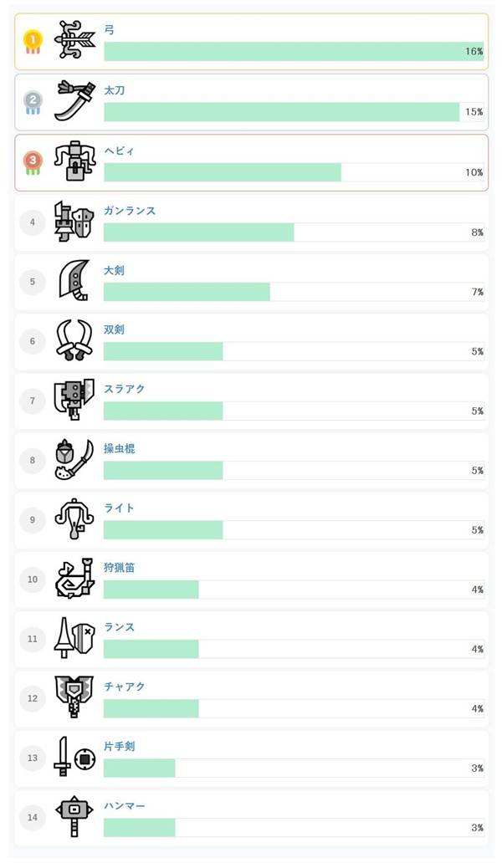Click the lance (ランス) icon
Viewport: 502px width, 868px height.
tap(75, 638)
